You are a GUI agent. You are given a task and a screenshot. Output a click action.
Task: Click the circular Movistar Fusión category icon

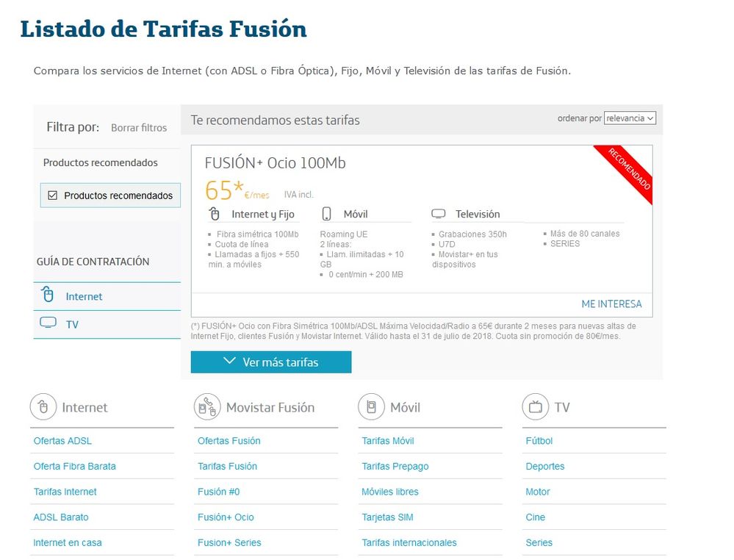click(207, 406)
